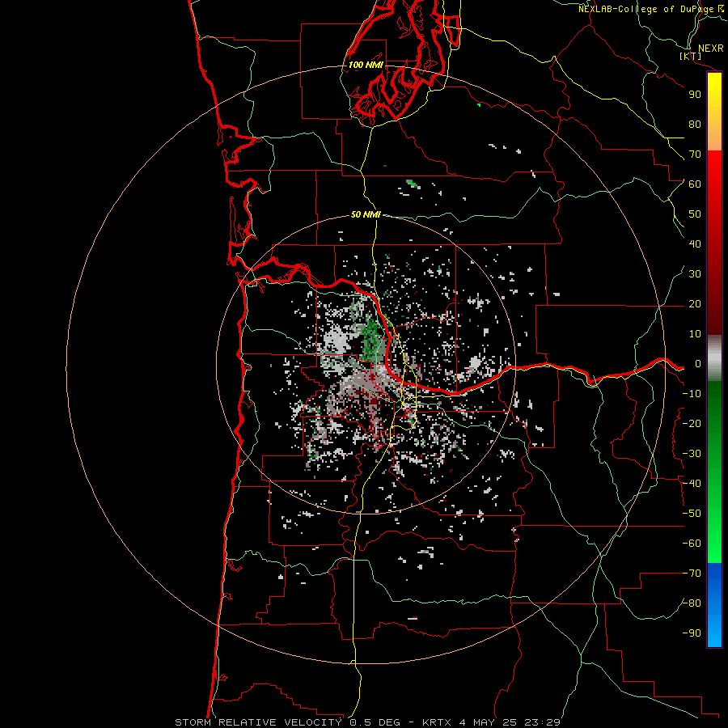Click the 60 value on the velocity scale

pyautogui.click(x=695, y=184)
